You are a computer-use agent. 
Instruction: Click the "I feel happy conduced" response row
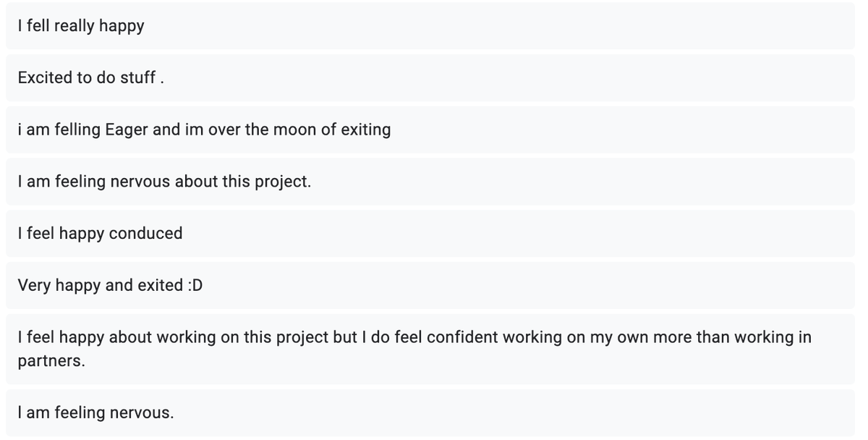click(x=430, y=234)
